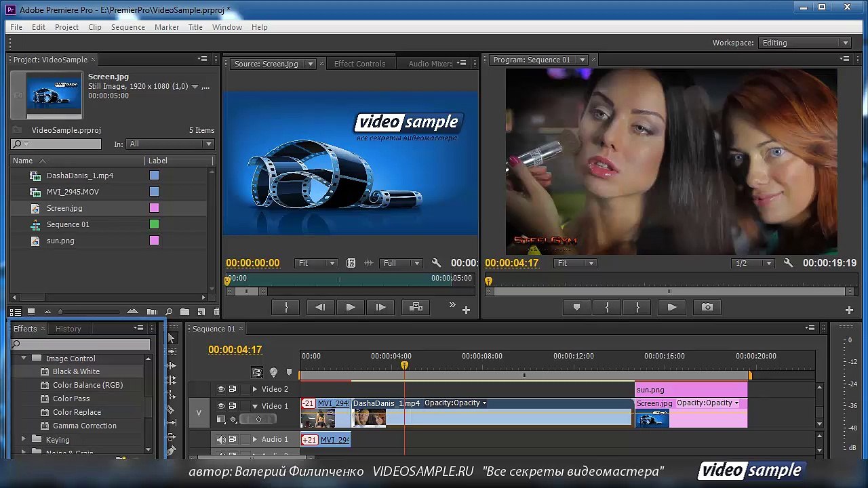Open the Marker menu

pyautogui.click(x=167, y=27)
